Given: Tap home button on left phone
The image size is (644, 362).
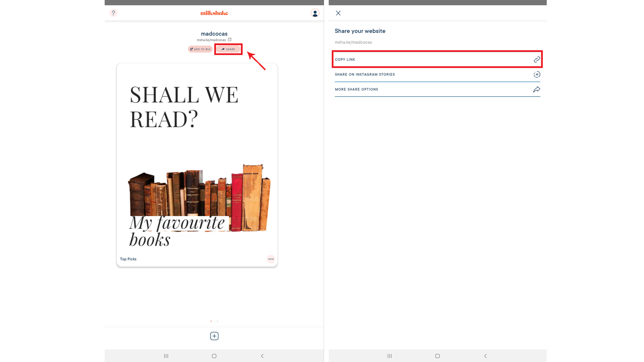Looking at the screenshot, I should 214,356.
